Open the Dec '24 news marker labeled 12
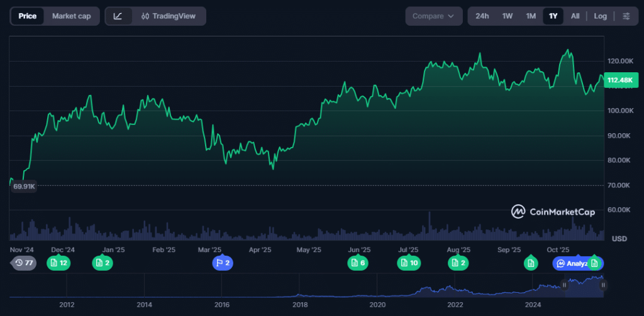The height and width of the screenshot is (316, 644). coord(58,263)
